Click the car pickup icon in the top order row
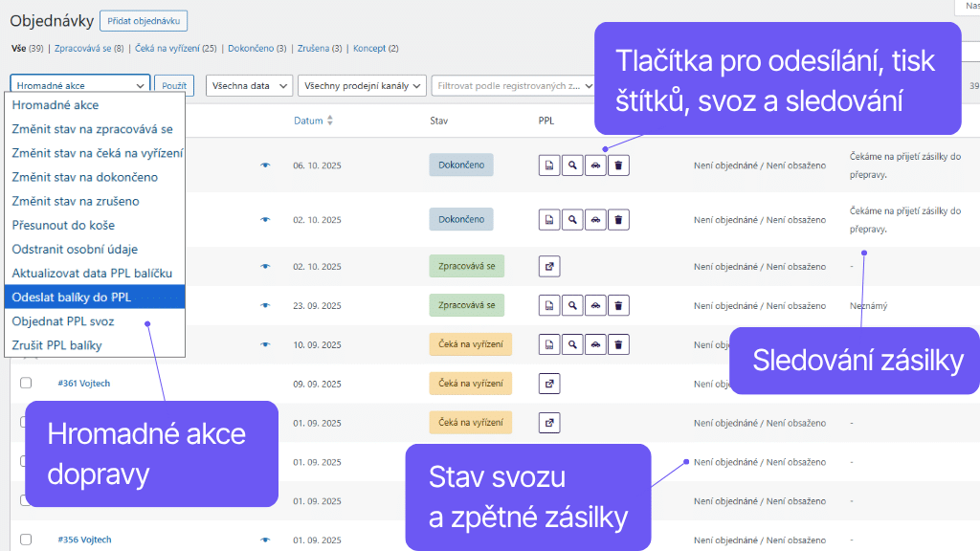The image size is (980, 551). (594, 165)
